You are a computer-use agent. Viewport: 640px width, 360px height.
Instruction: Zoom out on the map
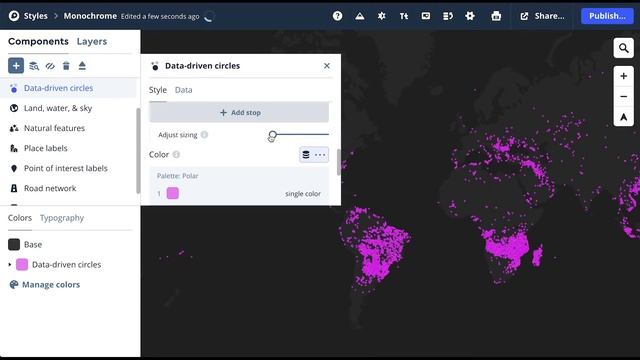point(623,97)
